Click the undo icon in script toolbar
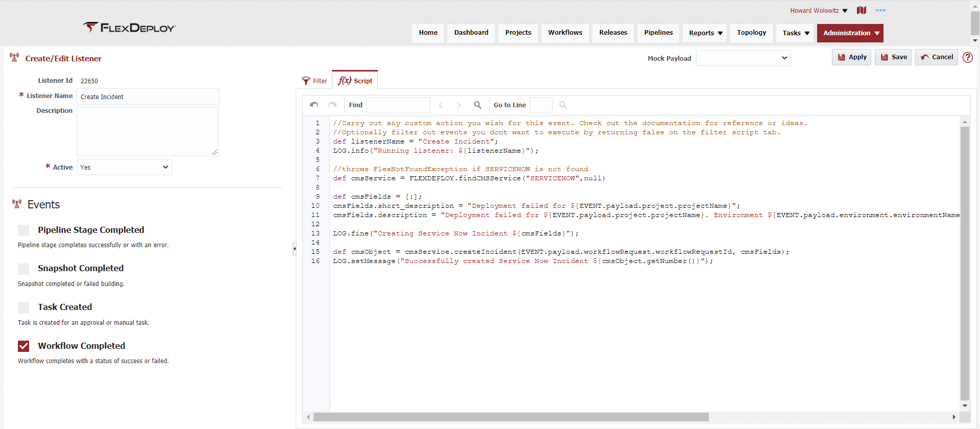 tap(314, 105)
